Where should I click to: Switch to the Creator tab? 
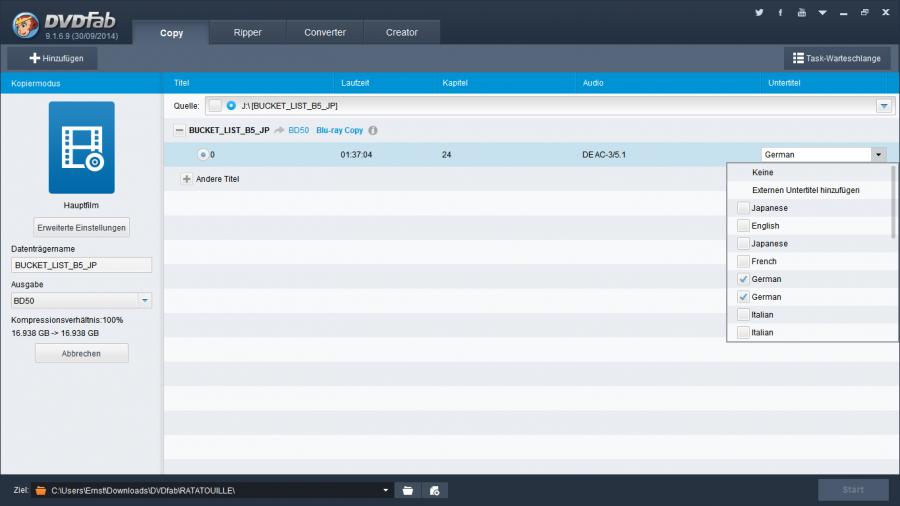pyautogui.click(x=402, y=32)
